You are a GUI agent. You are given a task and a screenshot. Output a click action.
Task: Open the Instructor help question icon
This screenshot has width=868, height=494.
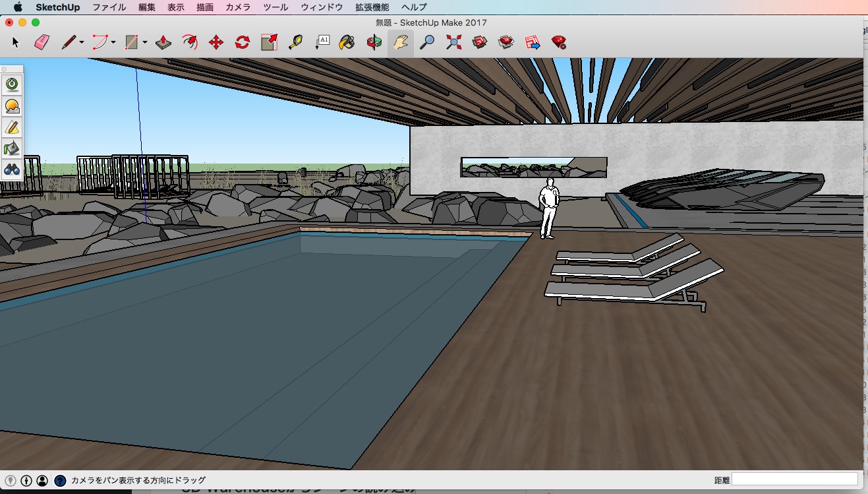[60, 481]
